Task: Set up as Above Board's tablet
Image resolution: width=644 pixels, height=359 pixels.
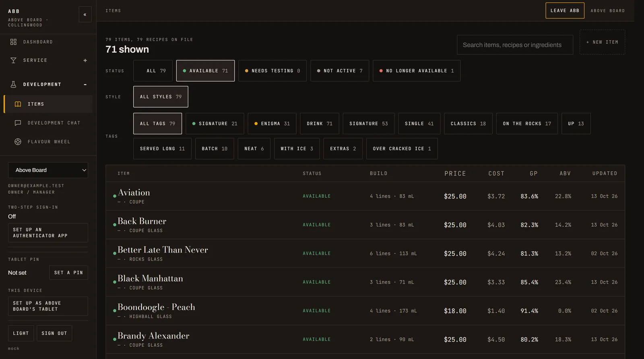Action: click(x=48, y=306)
